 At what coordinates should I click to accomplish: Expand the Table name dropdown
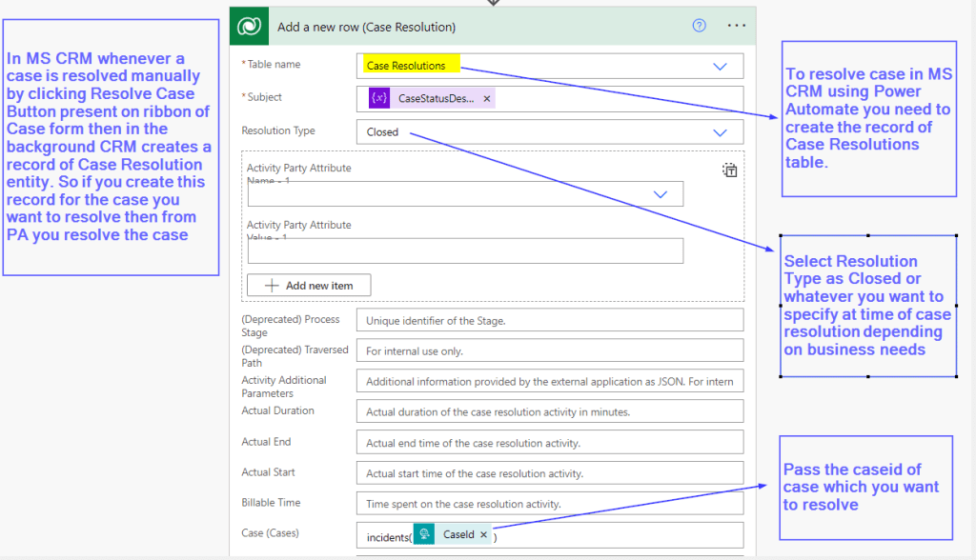721,67
